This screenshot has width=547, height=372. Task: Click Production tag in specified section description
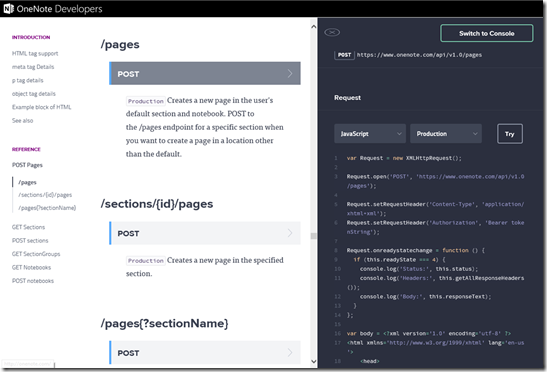pos(145,261)
